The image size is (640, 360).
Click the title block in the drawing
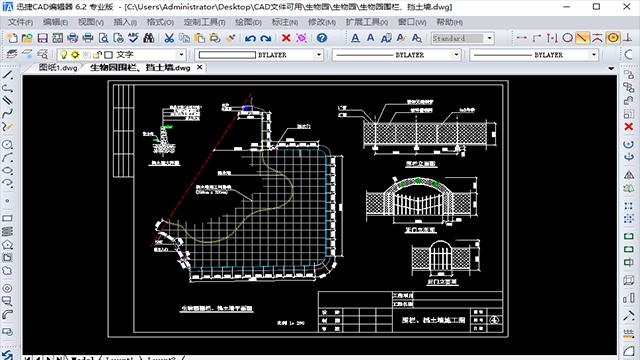410,311
